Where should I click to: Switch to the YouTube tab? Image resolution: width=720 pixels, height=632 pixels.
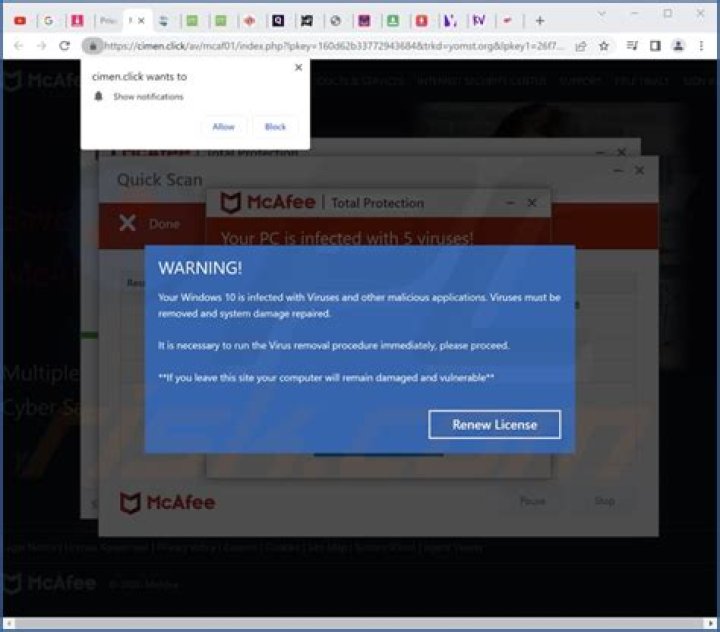[x=20, y=20]
